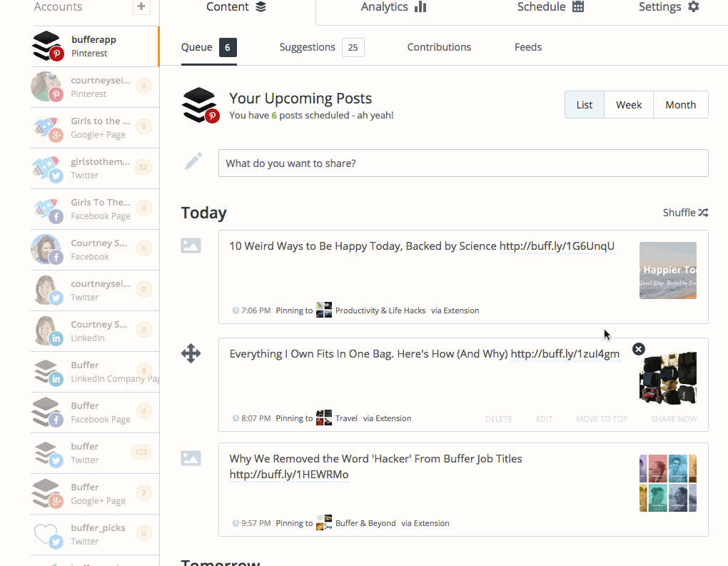Screen dimensions: 728x566
Task: Move Everything I Own post to top
Action: 602,419
